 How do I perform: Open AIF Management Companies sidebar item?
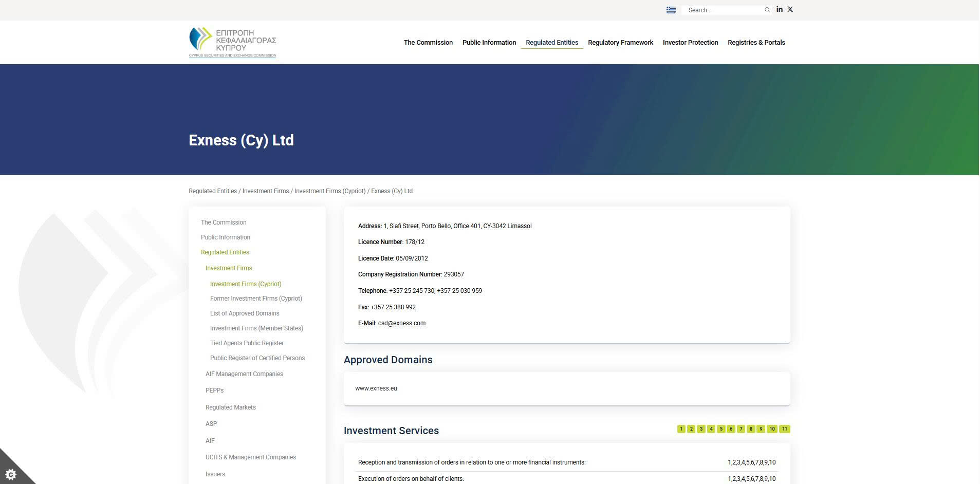coord(244,374)
